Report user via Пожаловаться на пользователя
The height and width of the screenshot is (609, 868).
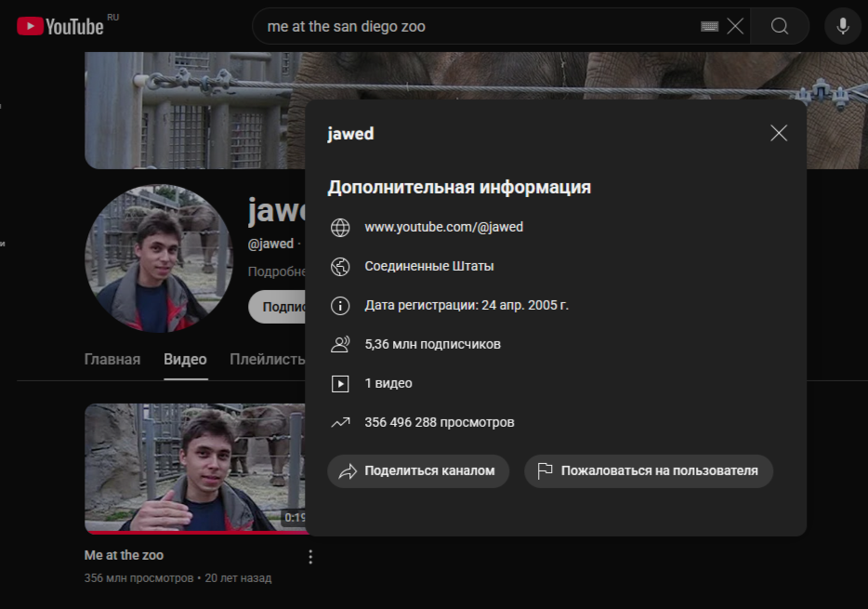(649, 471)
